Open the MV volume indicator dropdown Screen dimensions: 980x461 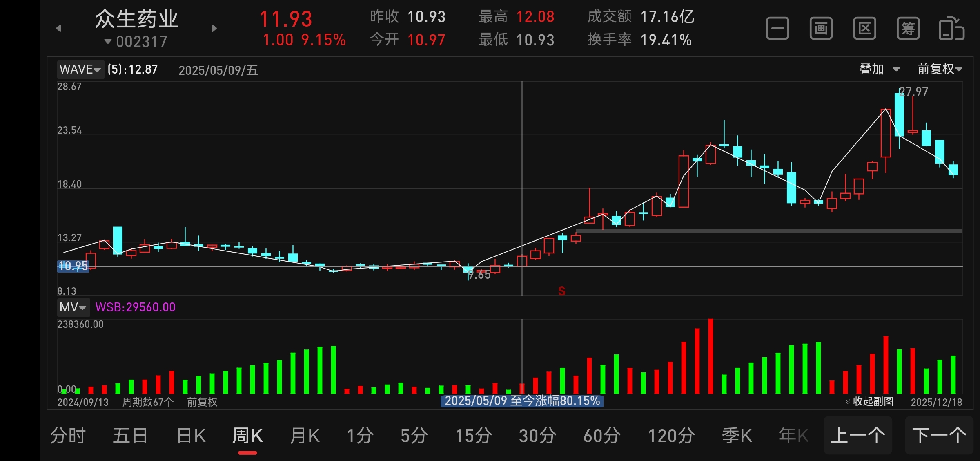click(x=73, y=307)
